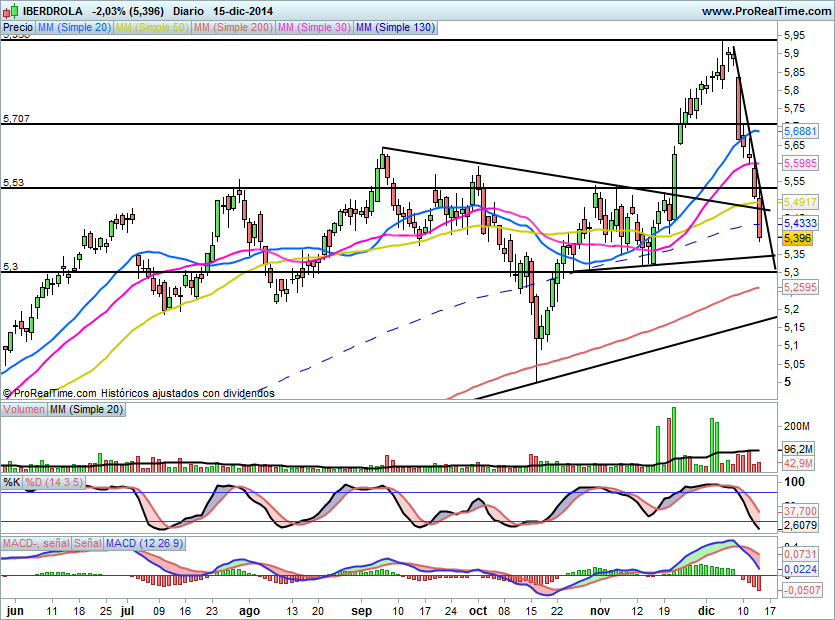Click the 15-dic-2014 date text
This screenshot has height=620, width=835.
click(x=243, y=11)
